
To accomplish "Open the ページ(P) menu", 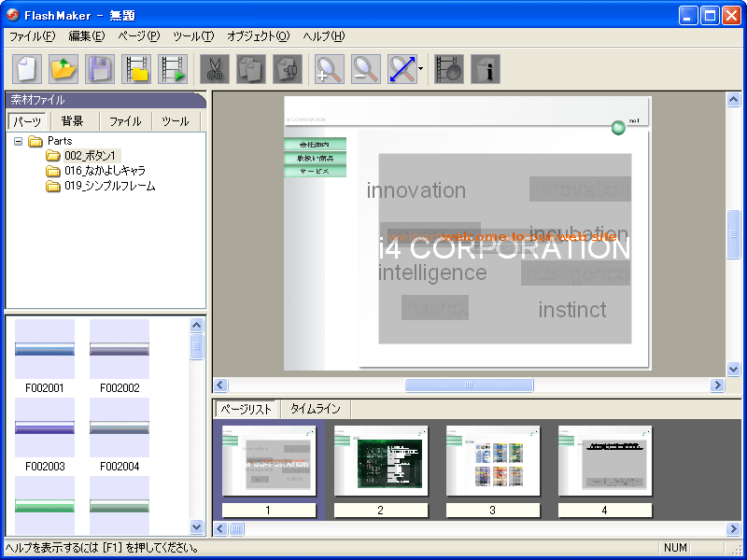I will pyautogui.click(x=138, y=36).
